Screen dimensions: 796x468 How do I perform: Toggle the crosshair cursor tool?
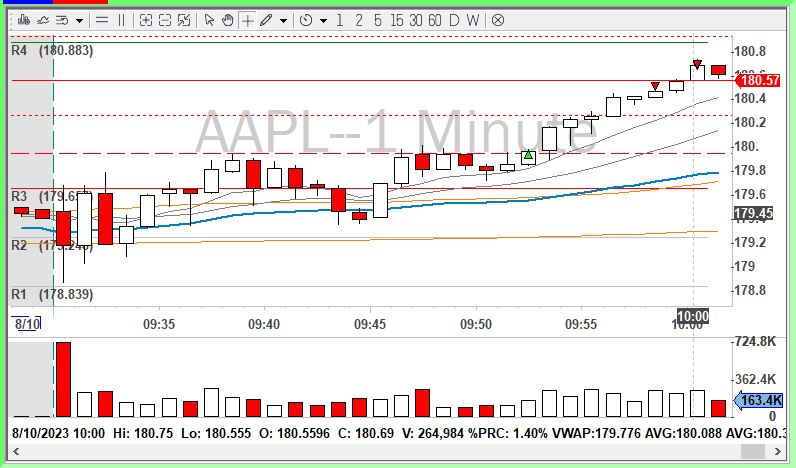[x=247, y=20]
